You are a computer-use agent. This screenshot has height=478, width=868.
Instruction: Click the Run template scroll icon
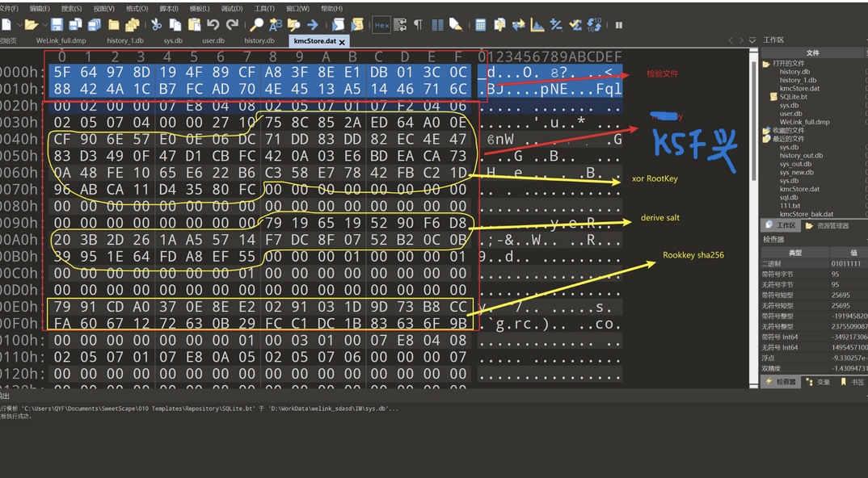(357, 24)
